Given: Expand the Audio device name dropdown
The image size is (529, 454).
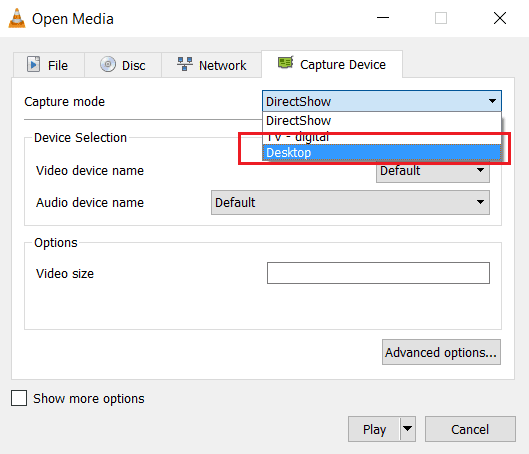Looking at the screenshot, I should pyautogui.click(x=350, y=202).
